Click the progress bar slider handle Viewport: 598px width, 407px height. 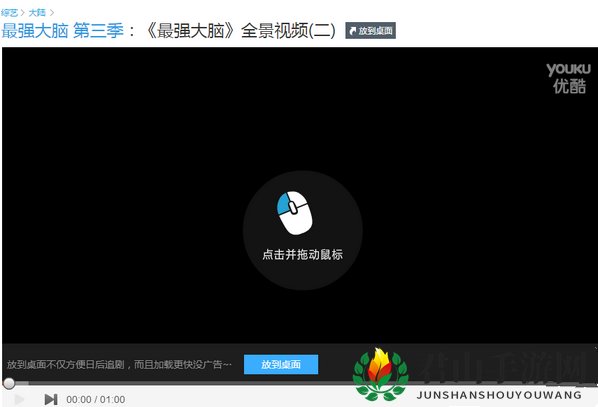(x=9, y=383)
